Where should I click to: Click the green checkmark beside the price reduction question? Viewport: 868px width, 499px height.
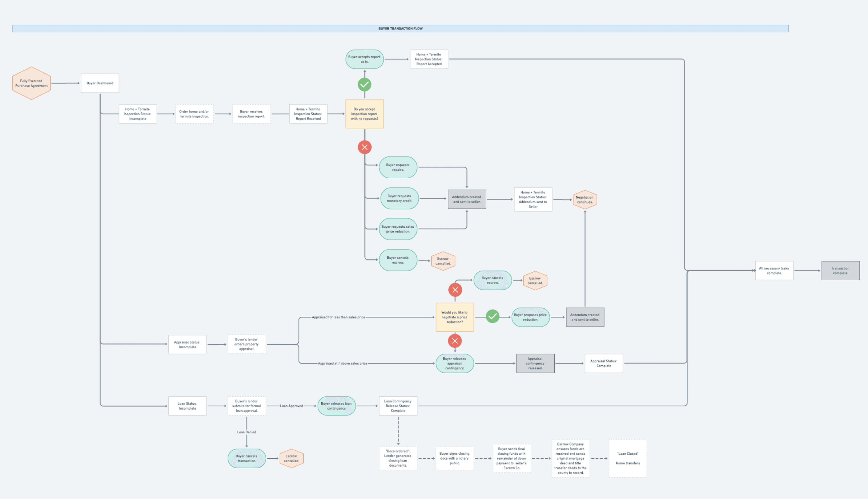click(x=492, y=316)
